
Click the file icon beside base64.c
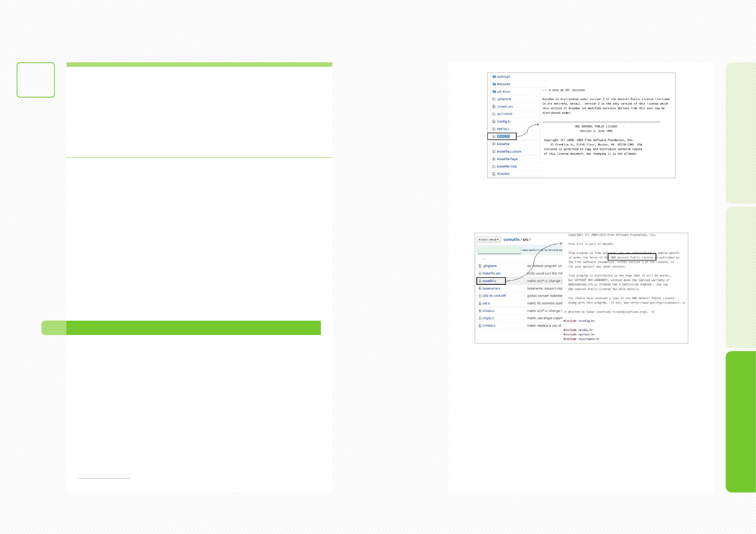tap(480, 281)
